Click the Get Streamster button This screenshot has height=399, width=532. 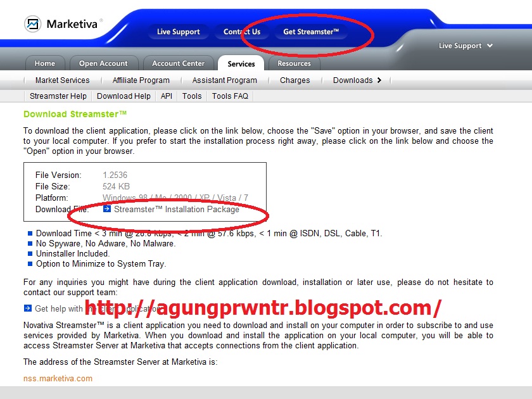tap(311, 32)
